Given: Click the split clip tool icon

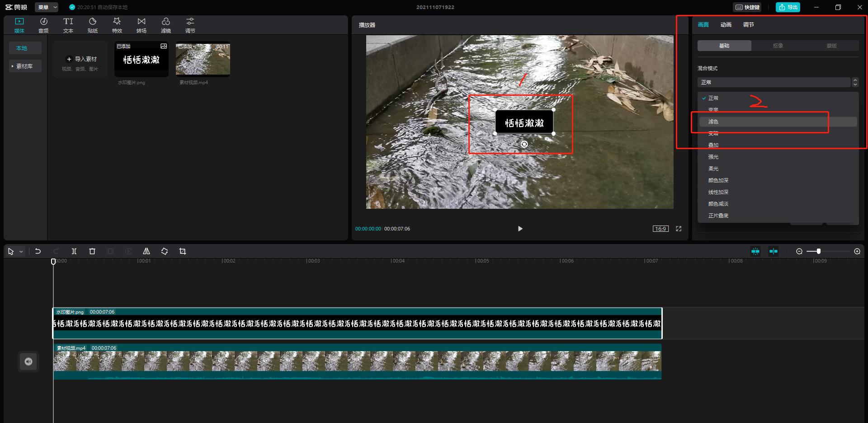Looking at the screenshot, I should pos(74,251).
